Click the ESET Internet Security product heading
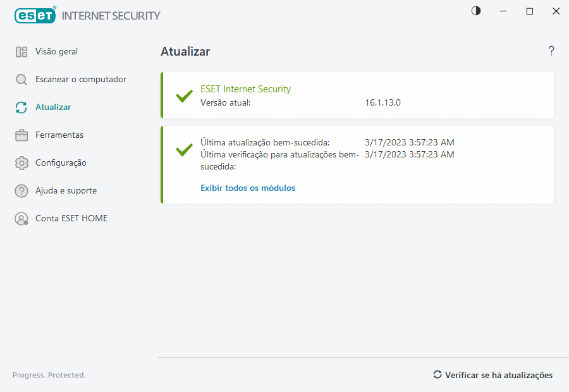Image resolution: width=569 pixels, height=392 pixels. click(245, 89)
